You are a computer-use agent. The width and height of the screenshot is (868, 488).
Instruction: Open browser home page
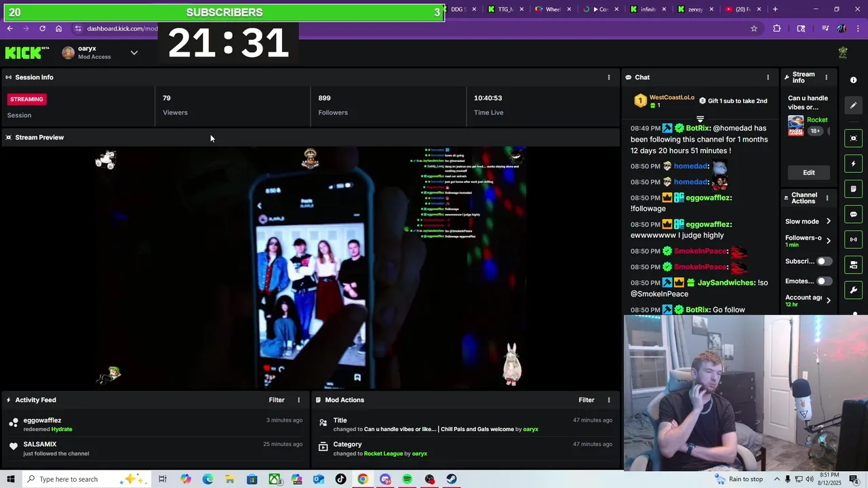pyautogui.click(x=58, y=28)
